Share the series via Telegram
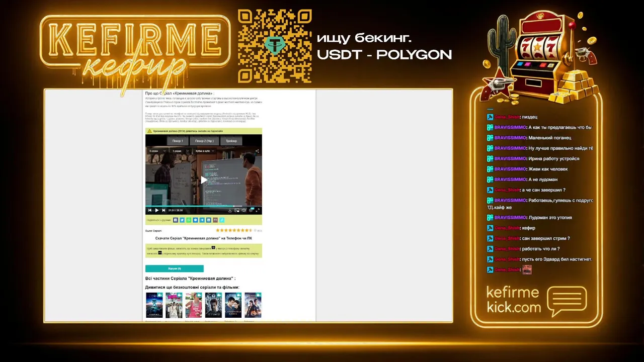 click(202, 220)
